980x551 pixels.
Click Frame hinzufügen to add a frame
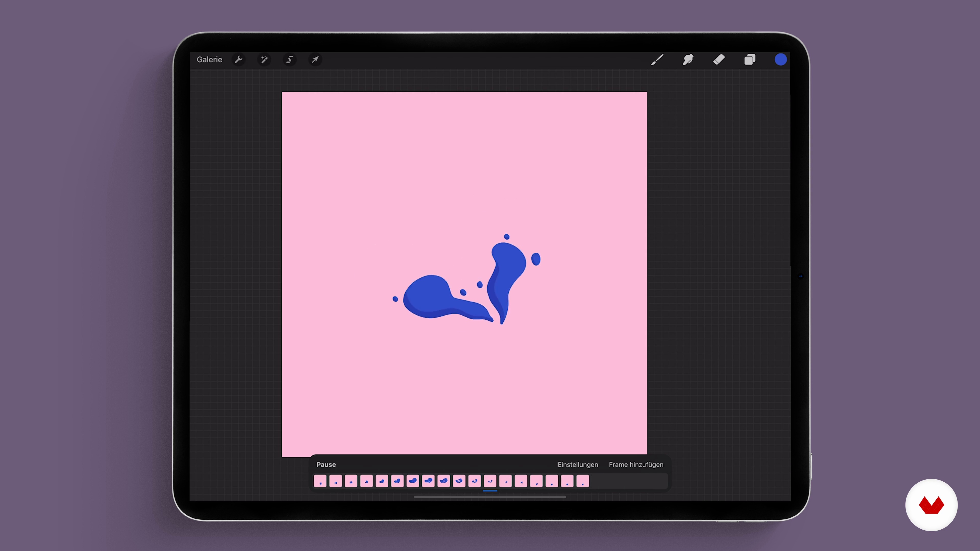click(x=636, y=465)
